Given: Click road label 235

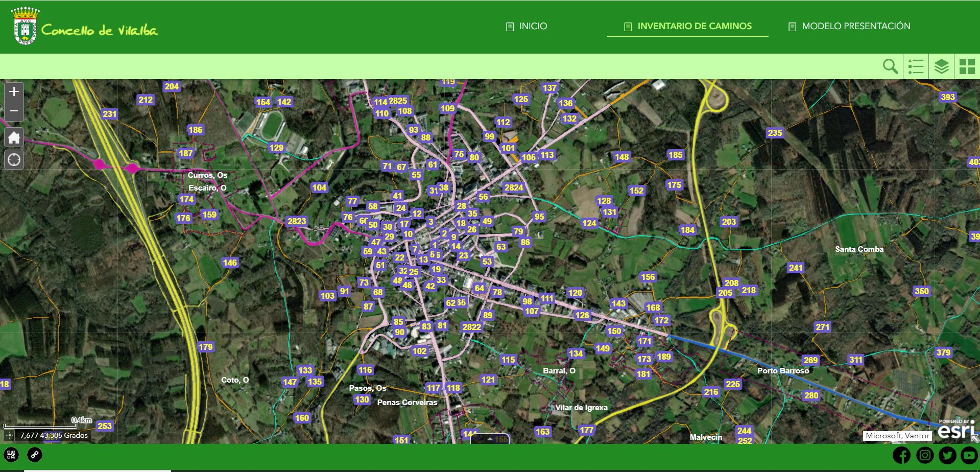Looking at the screenshot, I should [775, 133].
